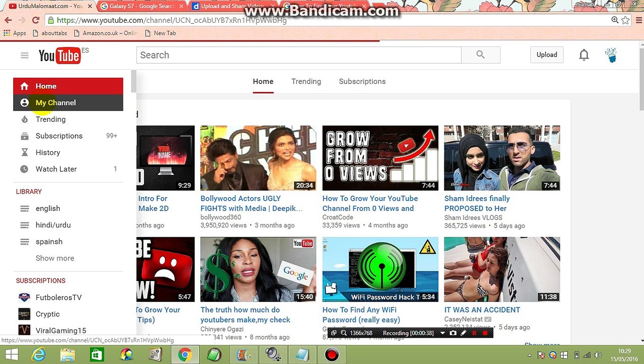
Task: Click the Watch Later clock icon
Action: 24,169
